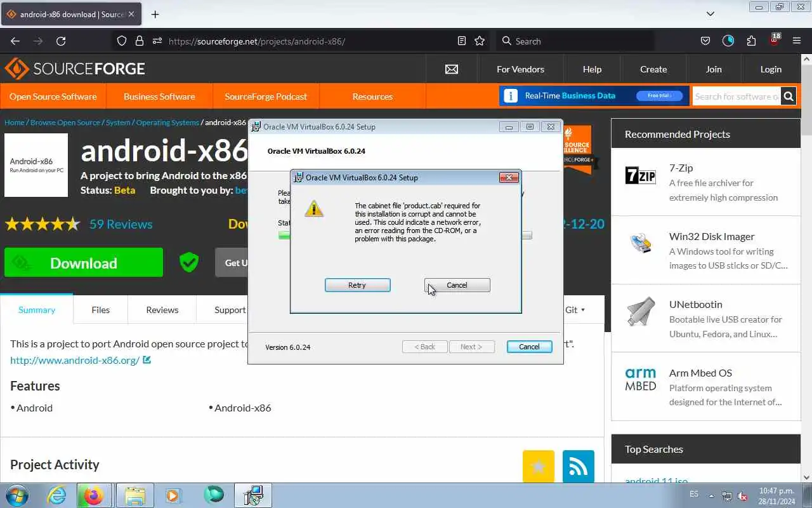Click the green Download button
The height and width of the screenshot is (508, 812).
(84, 263)
